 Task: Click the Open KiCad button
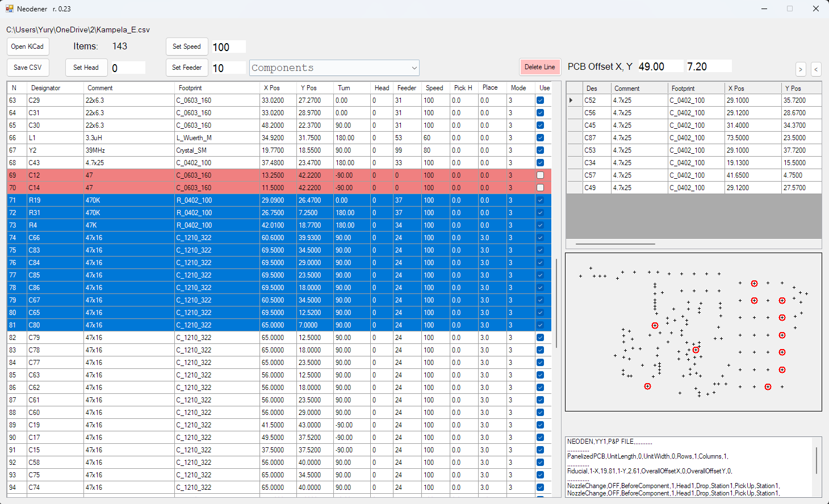[27, 47]
